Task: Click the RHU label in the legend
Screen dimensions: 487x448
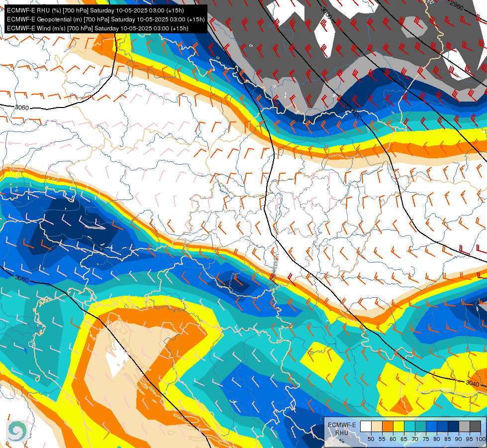Action: tap(342, 433)
